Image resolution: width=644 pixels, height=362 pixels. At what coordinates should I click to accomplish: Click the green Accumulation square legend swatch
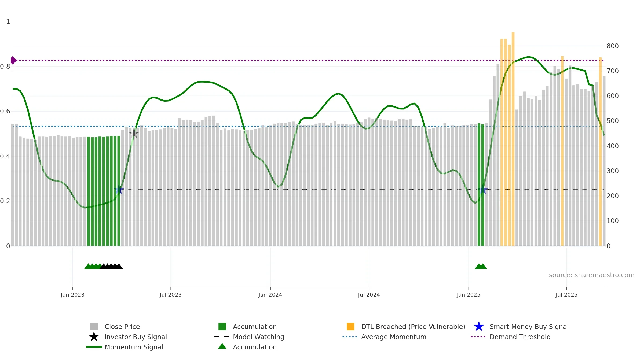[222, 327]
